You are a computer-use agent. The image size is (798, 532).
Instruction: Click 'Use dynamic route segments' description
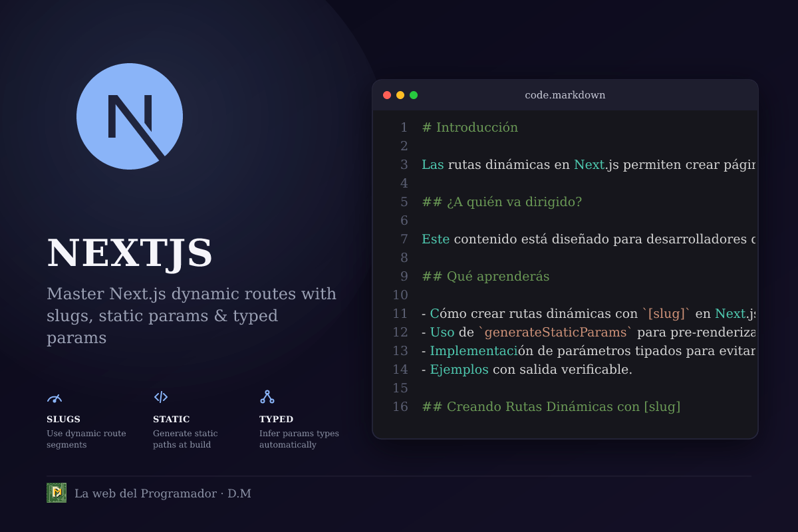(86, 439)
